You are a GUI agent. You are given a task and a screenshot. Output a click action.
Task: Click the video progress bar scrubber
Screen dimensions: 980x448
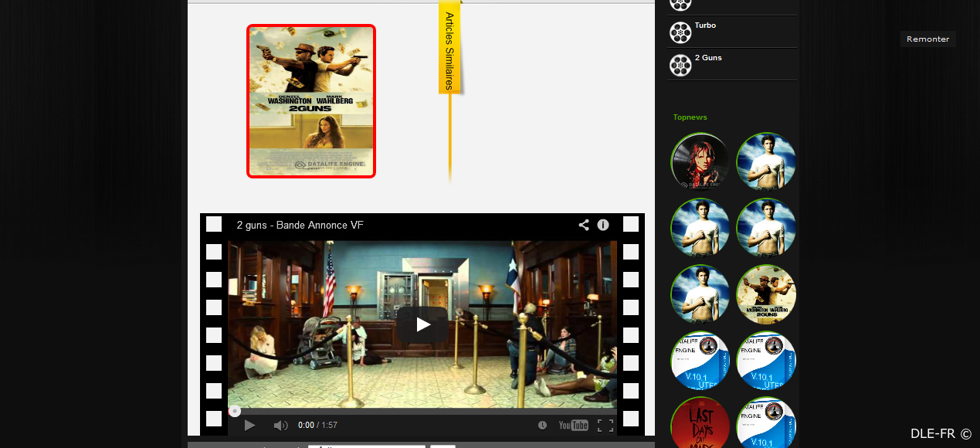click(235, 411)
